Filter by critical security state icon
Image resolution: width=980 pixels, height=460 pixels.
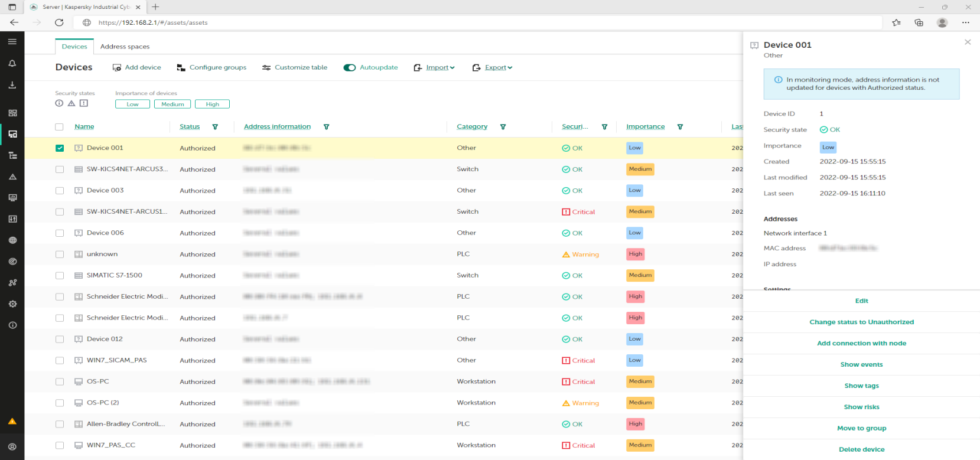tap(84, 103)
